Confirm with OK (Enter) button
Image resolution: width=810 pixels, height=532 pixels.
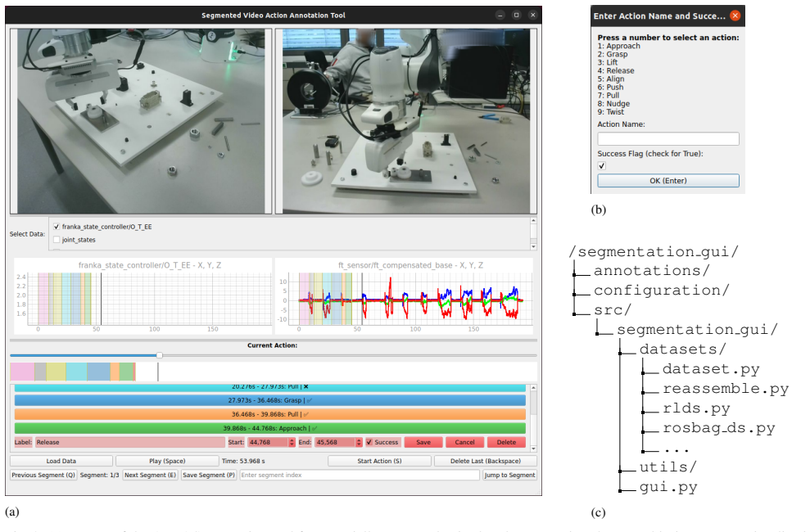(668, 181)
